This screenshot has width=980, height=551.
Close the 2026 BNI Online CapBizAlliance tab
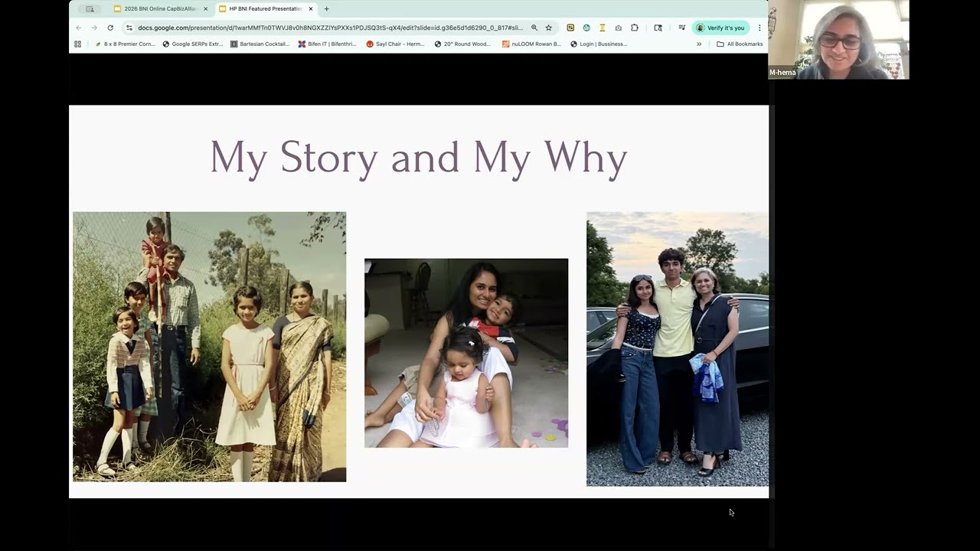click(x=205, y=9)
